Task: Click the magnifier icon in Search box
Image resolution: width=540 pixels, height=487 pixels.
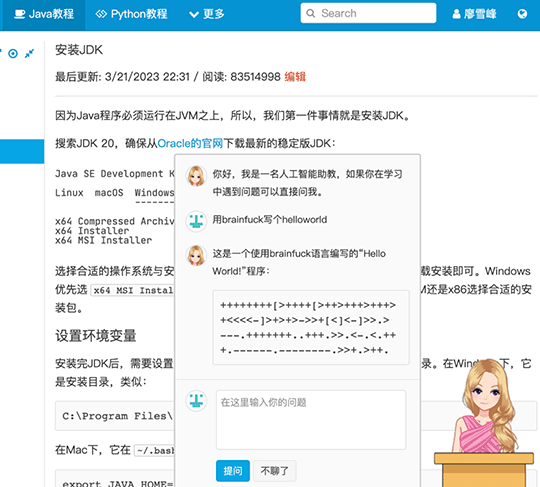Action: tap(310, 13)
